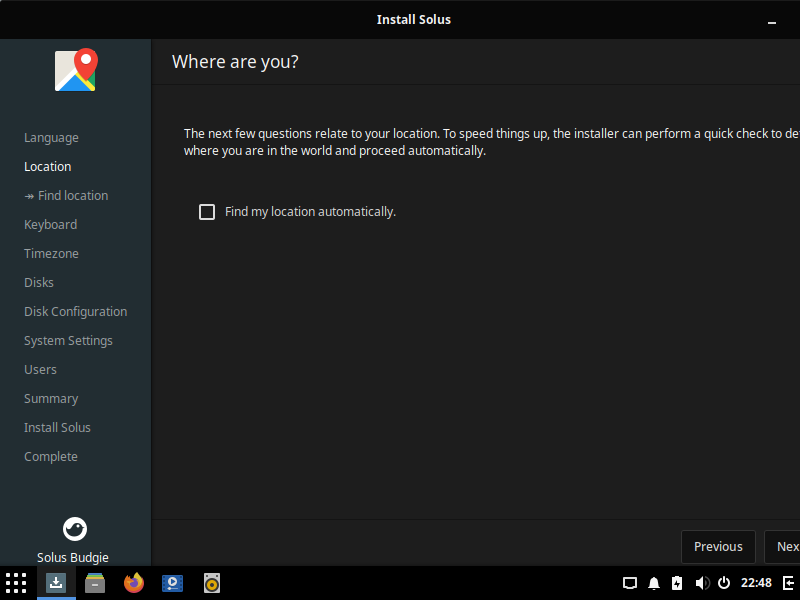Open the video player taskbar icon

tap(172, 583)
